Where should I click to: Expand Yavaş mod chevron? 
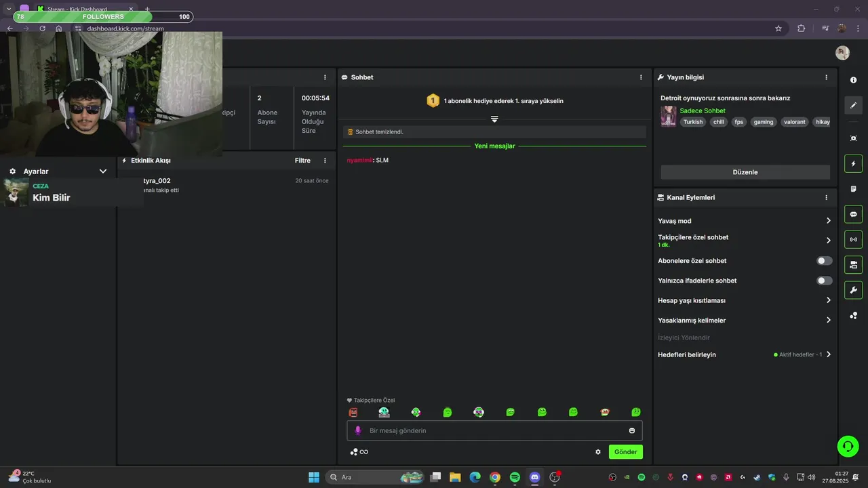[828, 221]
